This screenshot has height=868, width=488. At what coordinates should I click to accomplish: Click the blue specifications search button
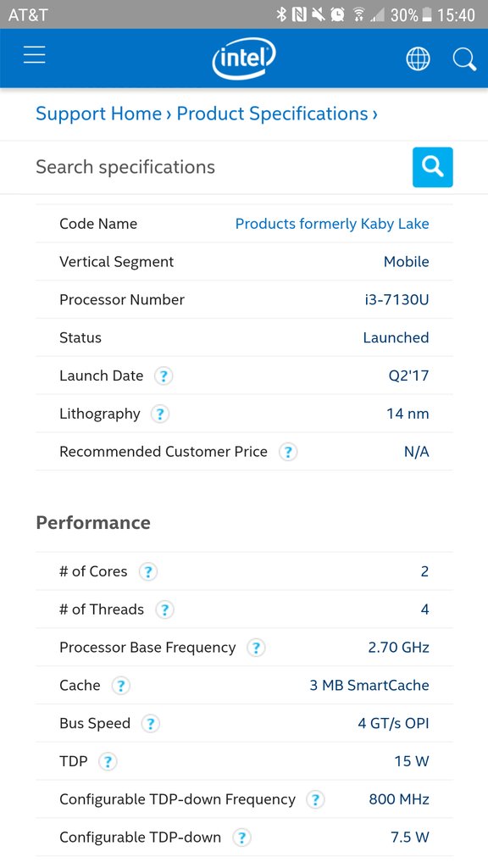coord(433,167)
